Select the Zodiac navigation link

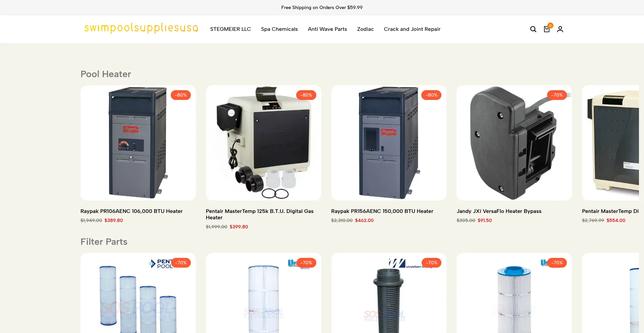[365, 29]
